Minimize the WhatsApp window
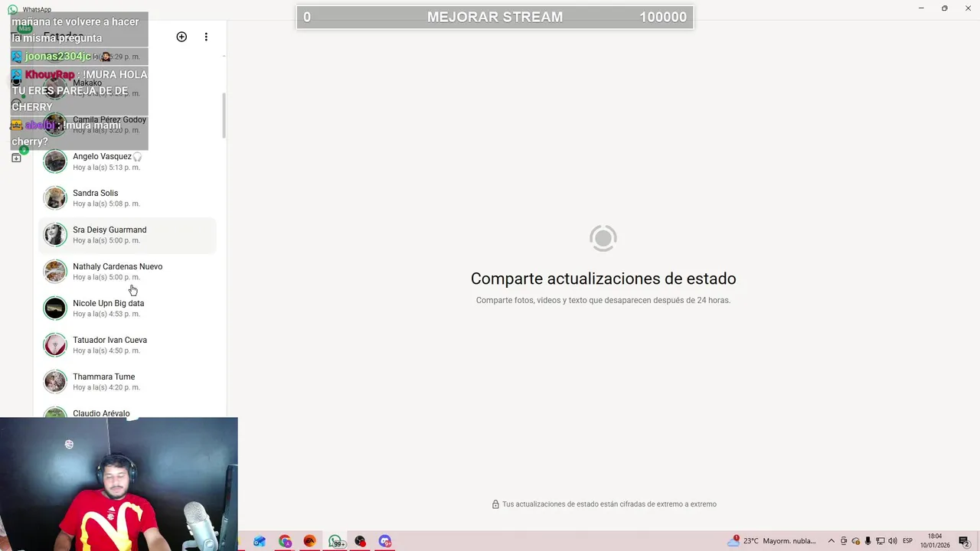The image size is (980, 551). (x=920, y=8)
